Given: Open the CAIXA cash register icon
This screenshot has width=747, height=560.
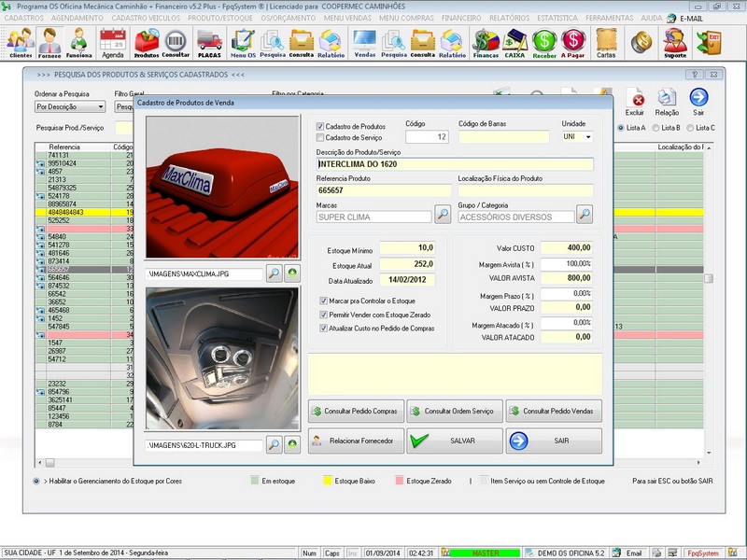Looking at the screenshot, I should [x=514, y=42].
